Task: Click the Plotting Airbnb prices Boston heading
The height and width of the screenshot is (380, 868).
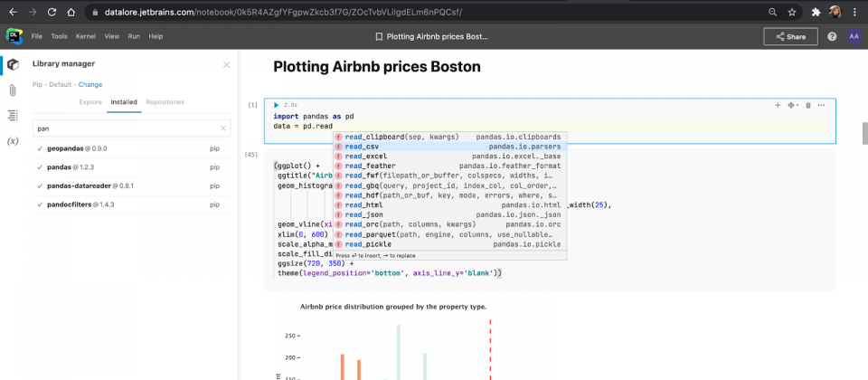Action: point(377,67)
